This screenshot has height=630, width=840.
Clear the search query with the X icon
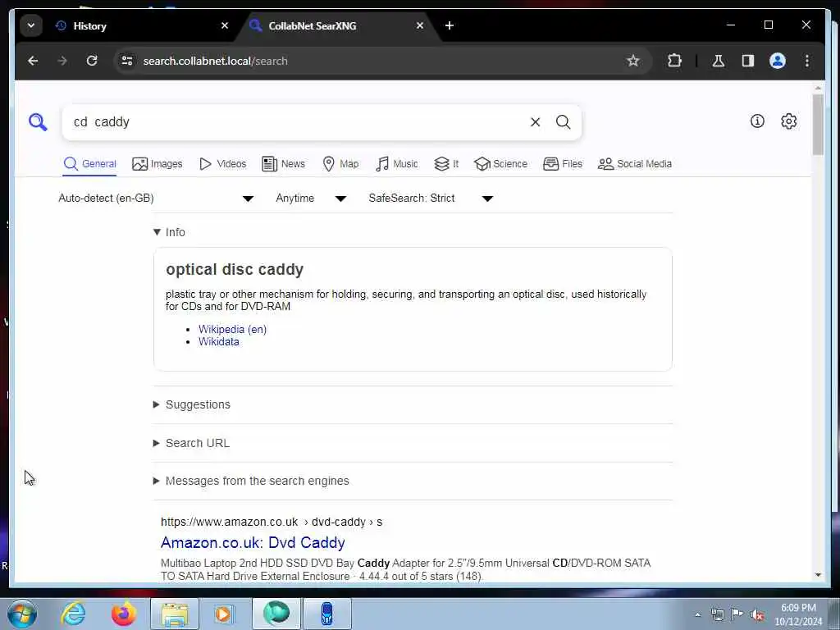pyautogui.click(x=535, y=122)
